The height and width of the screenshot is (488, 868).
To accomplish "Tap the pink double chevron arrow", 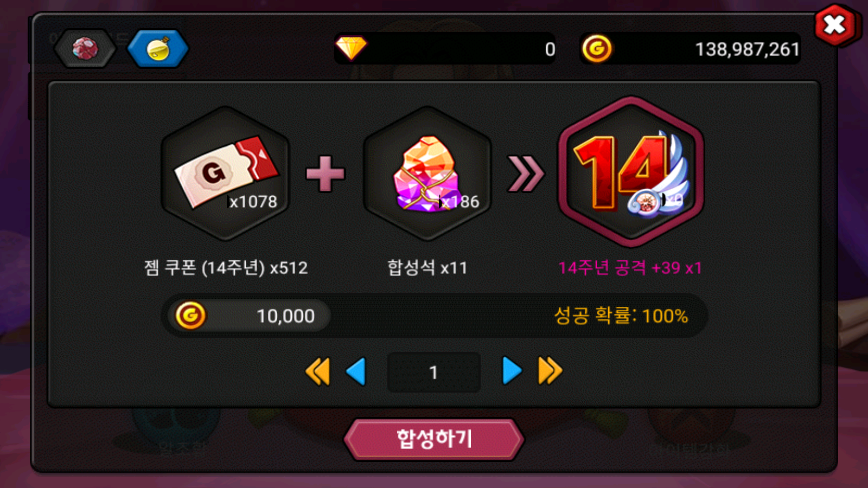I will (525, 174).
